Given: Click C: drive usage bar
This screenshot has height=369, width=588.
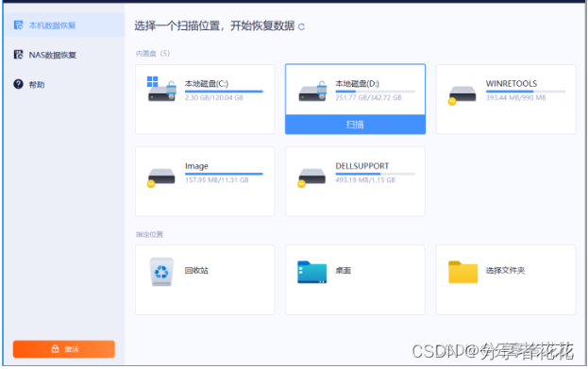Looking at the screenshot, I should [224, 92].
